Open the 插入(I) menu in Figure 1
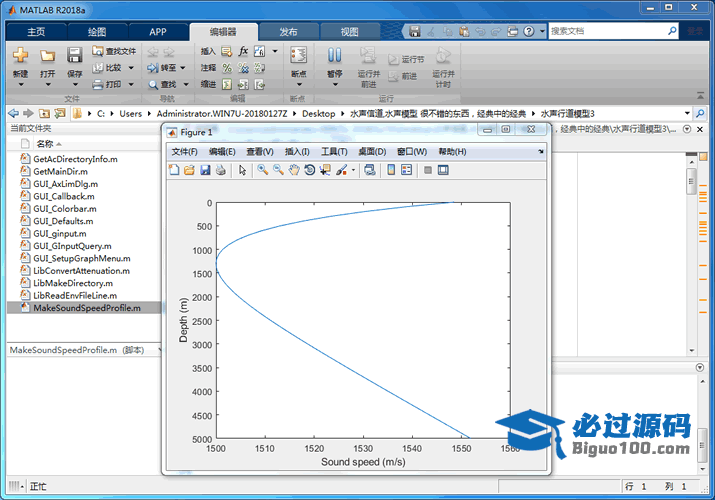The width and height of the screenshot is (715, 500). point(297,152)
